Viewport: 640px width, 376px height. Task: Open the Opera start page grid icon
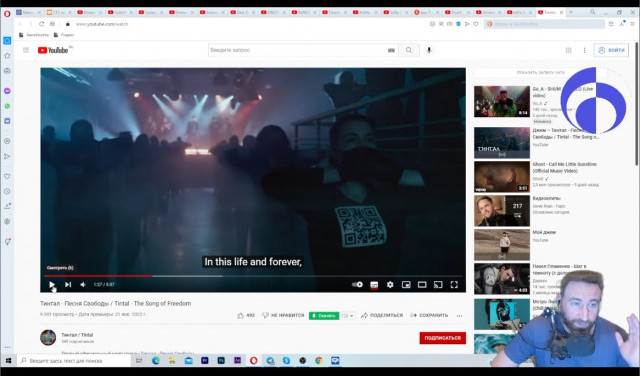pyautogui.click(x=52, y=24)
